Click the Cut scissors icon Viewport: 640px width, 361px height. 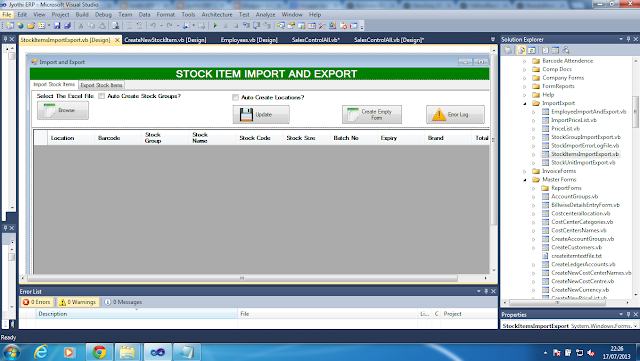(81, 25)
